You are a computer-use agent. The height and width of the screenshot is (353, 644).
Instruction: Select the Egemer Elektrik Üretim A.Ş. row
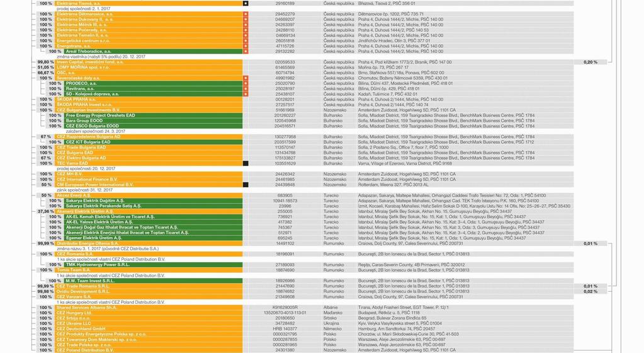pos(94,238)
